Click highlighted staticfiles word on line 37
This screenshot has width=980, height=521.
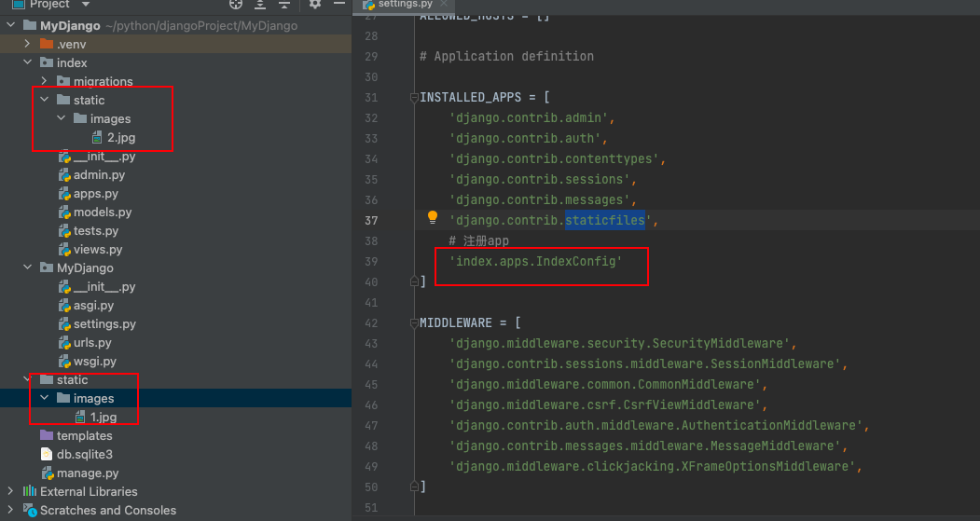click(x=605, y=220)
